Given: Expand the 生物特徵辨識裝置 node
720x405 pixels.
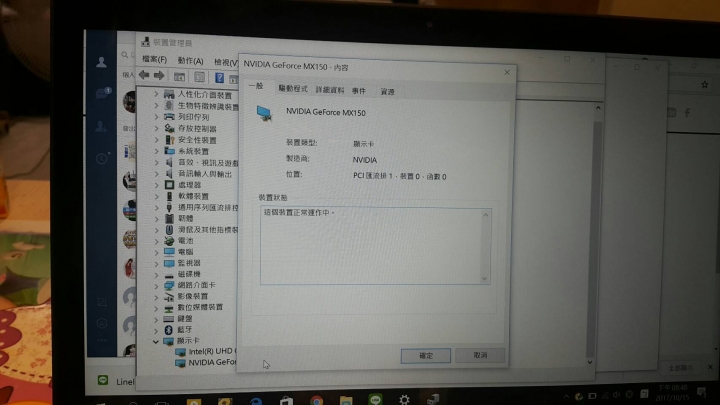Looking at the screenshot, I should [156, 105].
